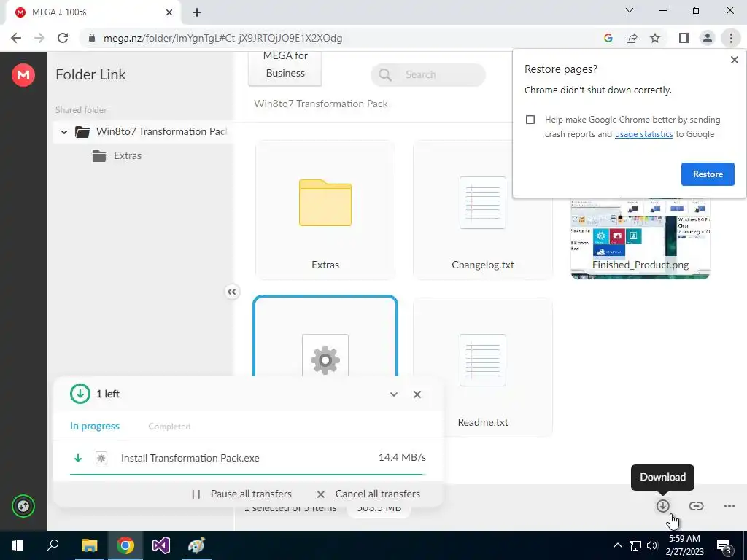Open Windows Start menu
This screenshot has width=747, height=560.
(x=18, y=545)
